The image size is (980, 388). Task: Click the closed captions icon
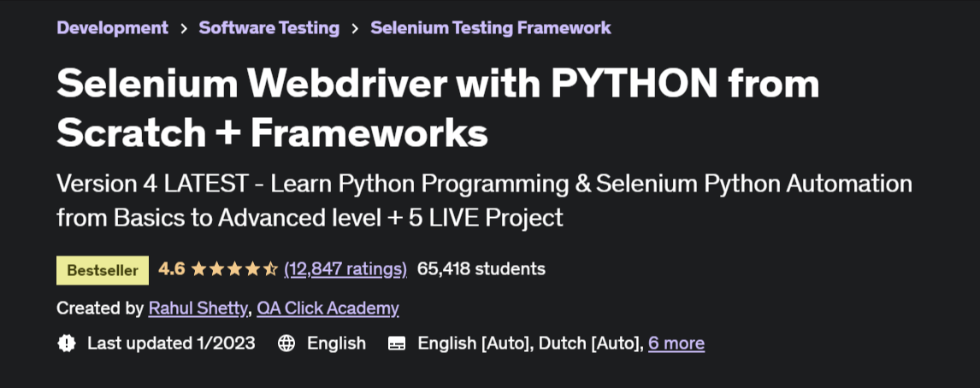397,343
